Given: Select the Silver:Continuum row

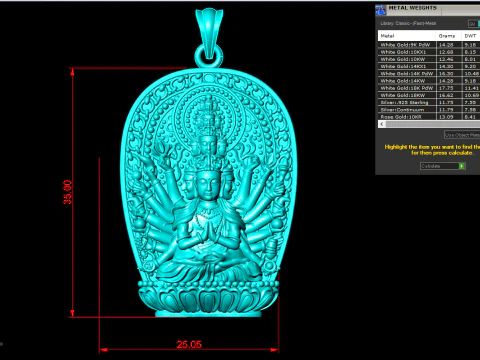Looking at the screenshot, I should (429, 110).
